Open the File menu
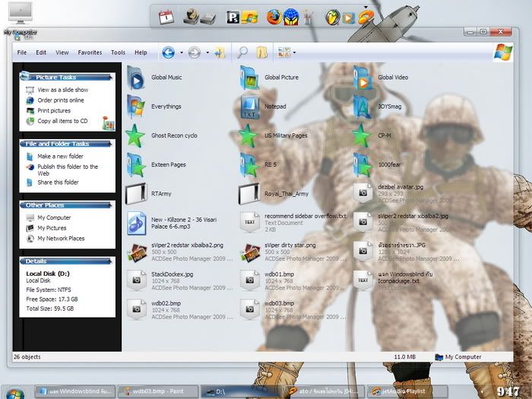 point(22,52)
